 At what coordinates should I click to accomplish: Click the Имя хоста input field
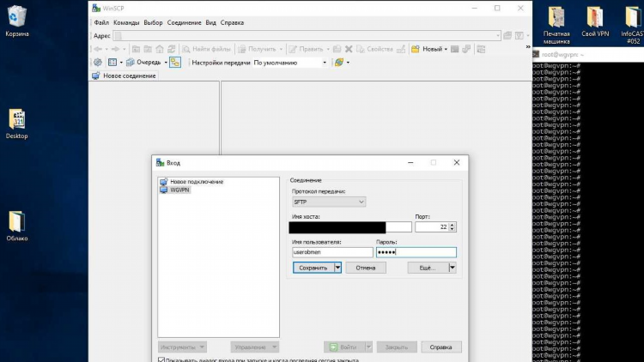350,227
